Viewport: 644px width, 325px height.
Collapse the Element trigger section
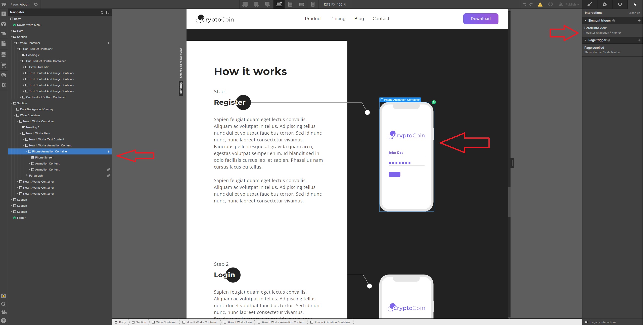pos(585,21)
